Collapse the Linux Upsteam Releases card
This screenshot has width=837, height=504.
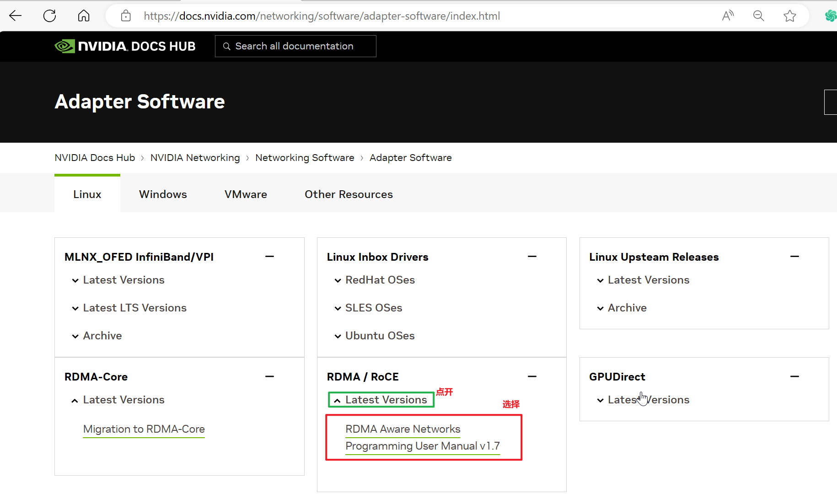(x=794, y=257)
